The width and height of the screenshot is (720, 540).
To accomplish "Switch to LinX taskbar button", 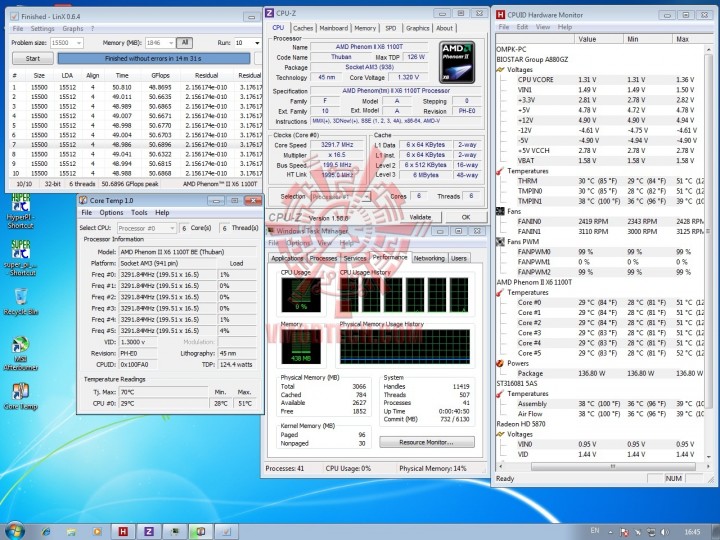I will (x=227, y=532).
